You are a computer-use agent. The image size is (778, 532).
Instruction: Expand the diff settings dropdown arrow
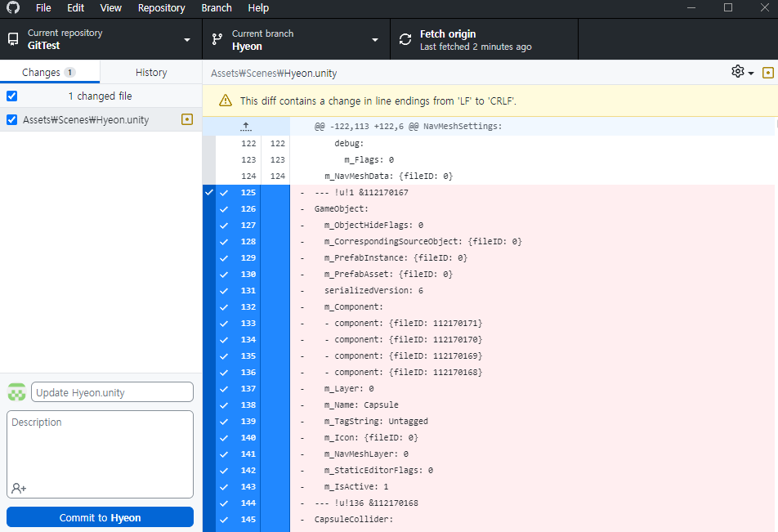coord(751,74)
